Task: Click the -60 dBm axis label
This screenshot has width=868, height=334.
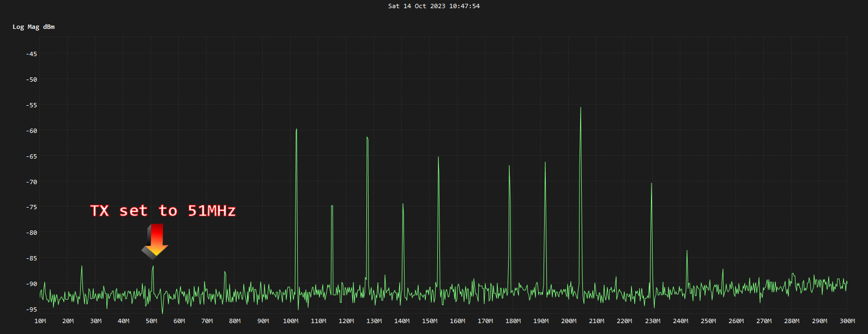Action: coord(32,131)
